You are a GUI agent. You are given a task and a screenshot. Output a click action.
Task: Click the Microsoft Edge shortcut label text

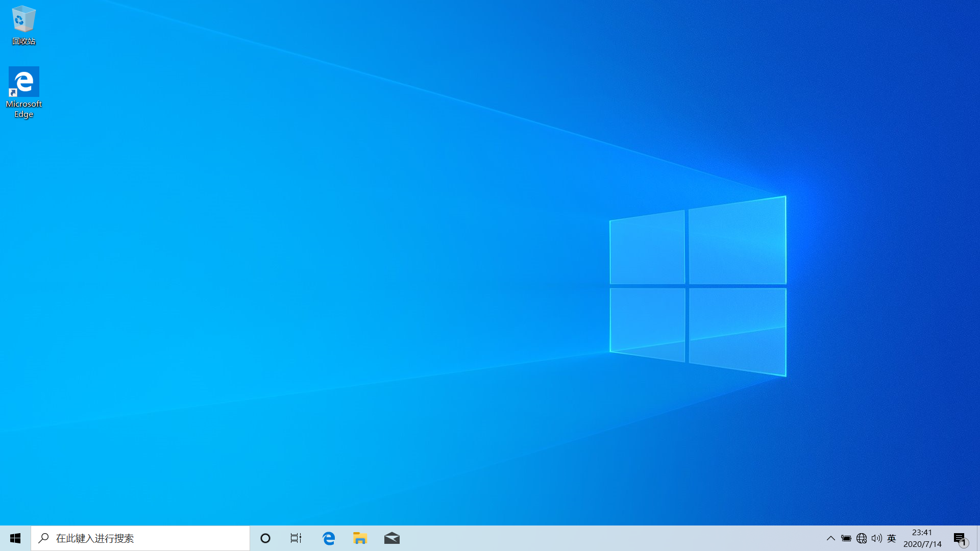[x=23, y=109]
